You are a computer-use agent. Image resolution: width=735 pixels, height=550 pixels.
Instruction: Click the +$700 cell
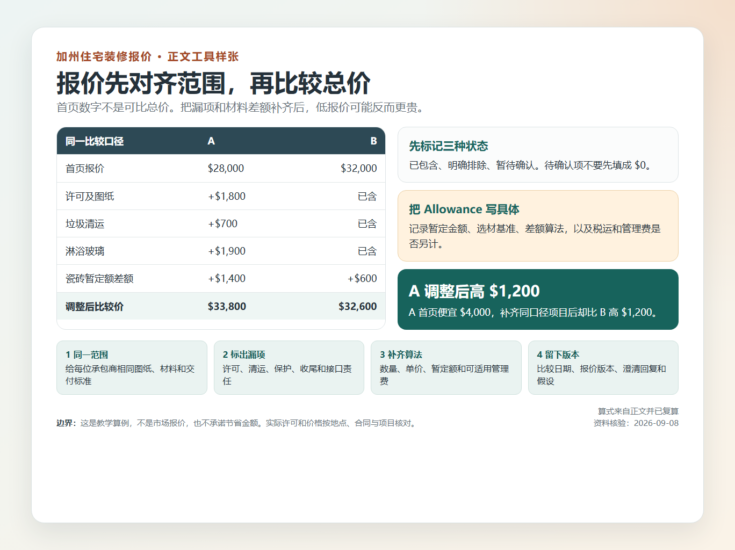tap(222, 224)
